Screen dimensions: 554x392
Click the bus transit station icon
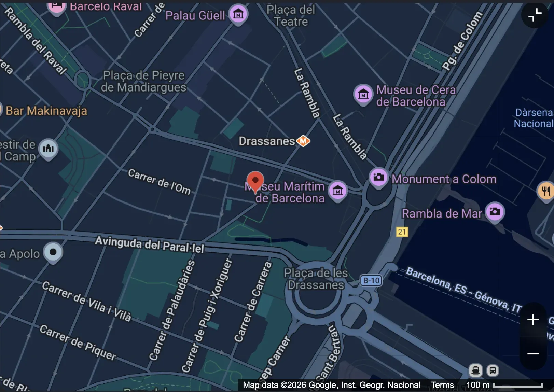493,370
